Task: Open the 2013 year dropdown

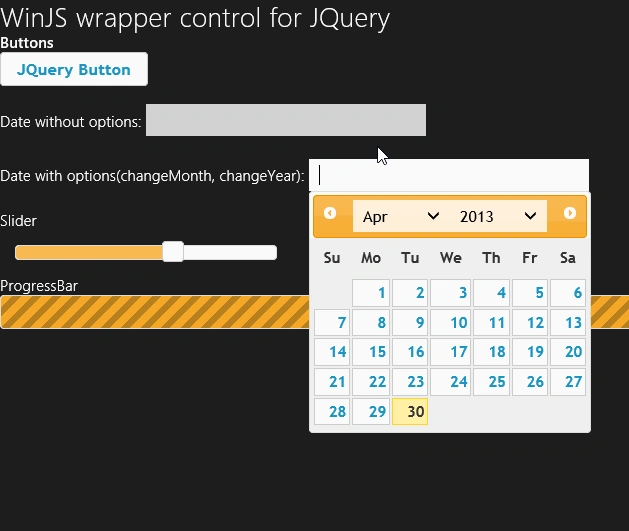Action: tap(498, 216)
